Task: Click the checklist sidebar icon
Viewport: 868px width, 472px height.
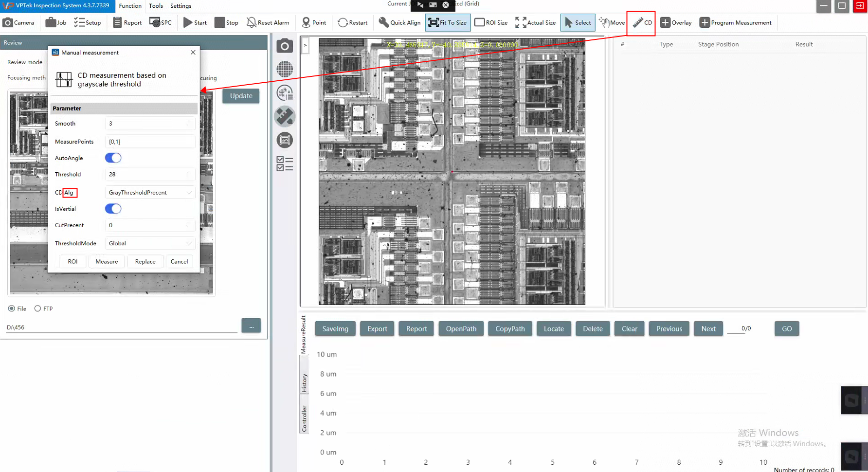Action: [x=285, y=163]
